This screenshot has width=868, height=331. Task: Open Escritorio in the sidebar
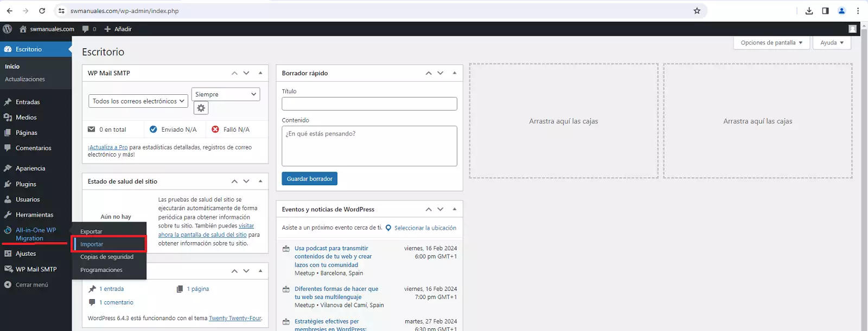tap(36, 49)
